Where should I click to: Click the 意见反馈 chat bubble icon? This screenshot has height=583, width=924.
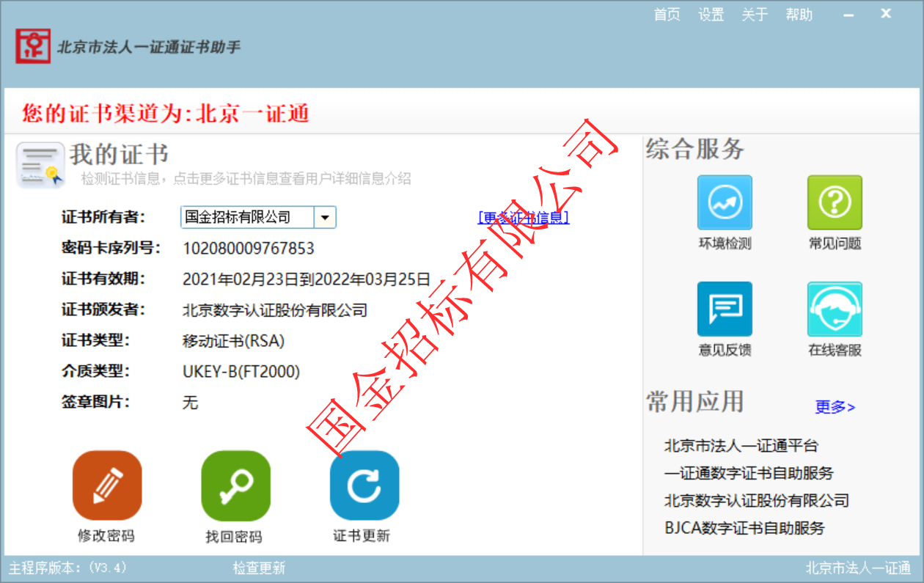pos(725,309)
